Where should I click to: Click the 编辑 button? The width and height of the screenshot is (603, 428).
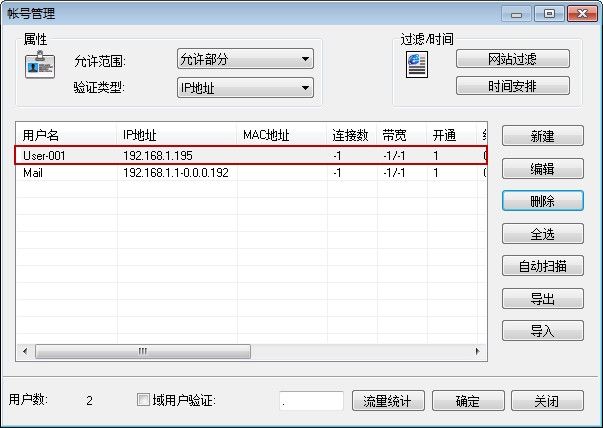pos(543,168)
